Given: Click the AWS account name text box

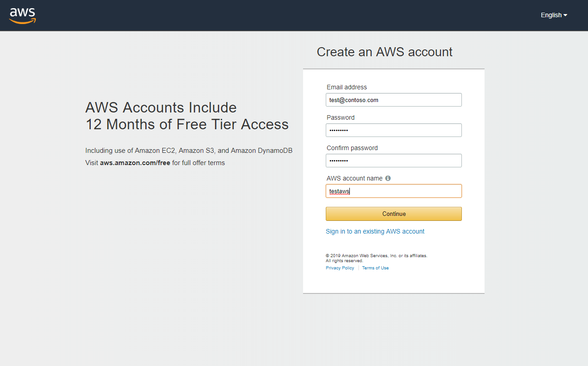Looking at the screenshot, I should point(394,191).
